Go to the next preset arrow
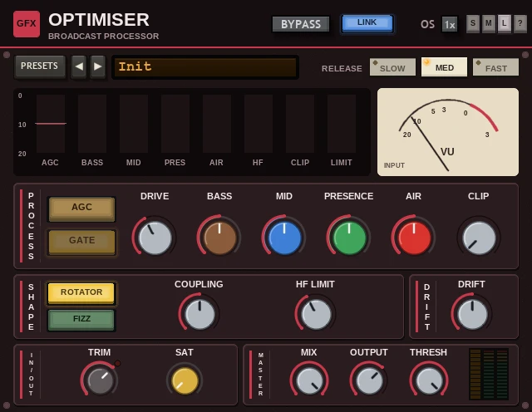Image resolution: width=532 pixels, height=412 pixels. click(98, 66)
